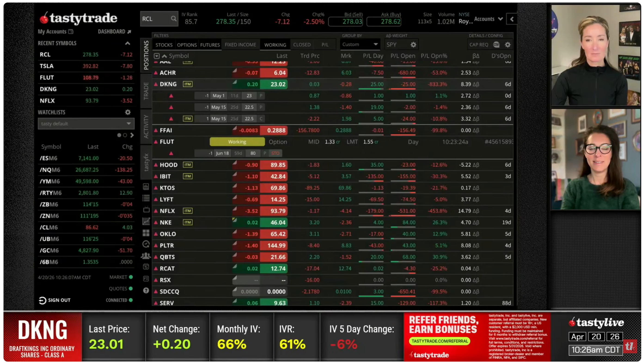Open positions settings gear under Details/Config
Viewport: 644px width, 363px height.
(x=507, y=45)
